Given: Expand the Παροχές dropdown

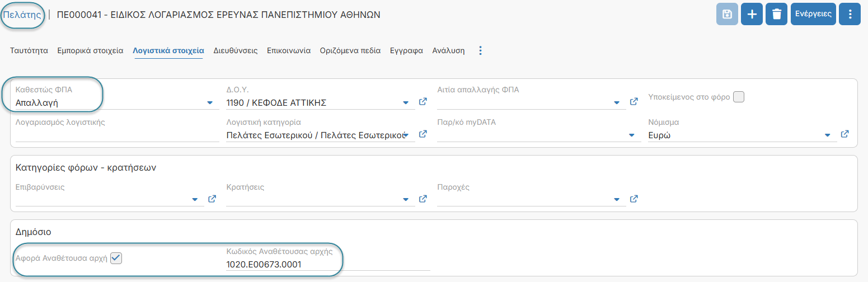Looking at the screenshot, I should click(617, 200).
